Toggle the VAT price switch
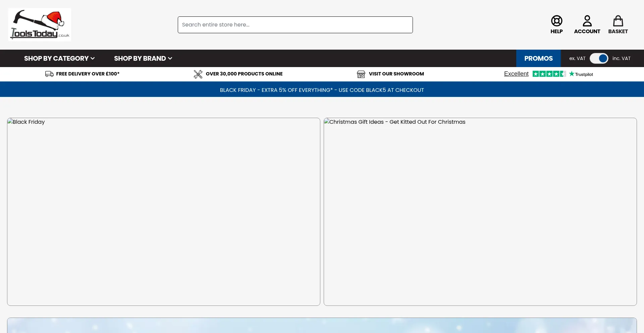Image resolution: width=644 pixels, height=333 pixels. coord(599,58)
